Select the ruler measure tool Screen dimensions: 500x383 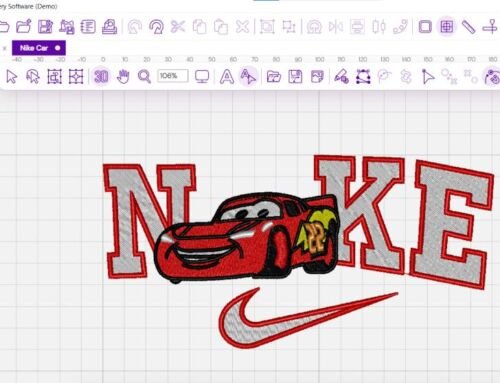[x=468, y=27]
